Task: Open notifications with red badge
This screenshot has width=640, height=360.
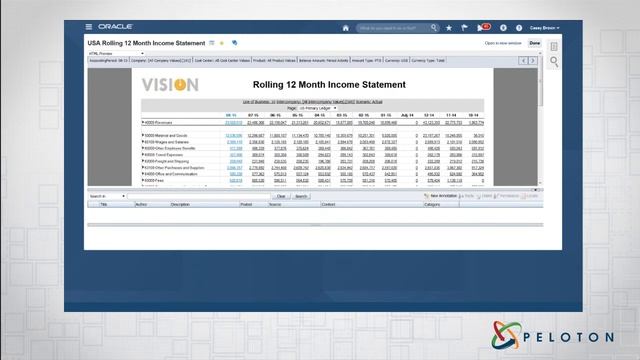Action: [x=484, y=27]
